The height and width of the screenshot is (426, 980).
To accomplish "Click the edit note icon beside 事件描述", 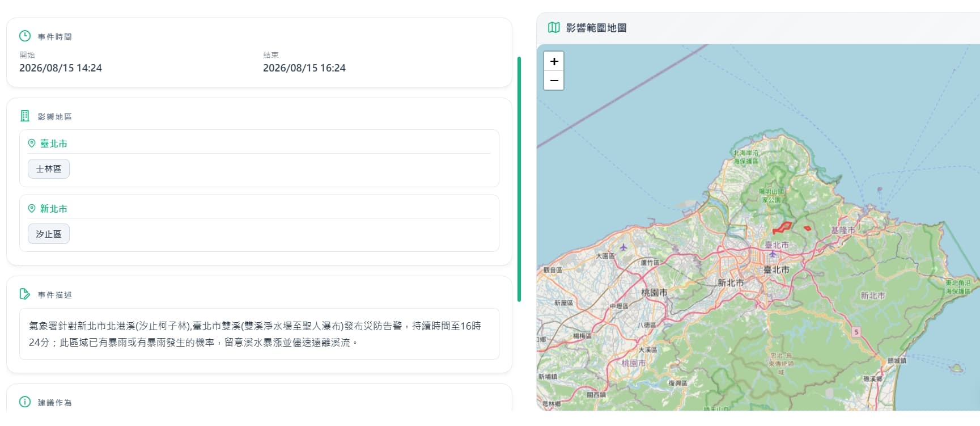I will coord(25,294).
